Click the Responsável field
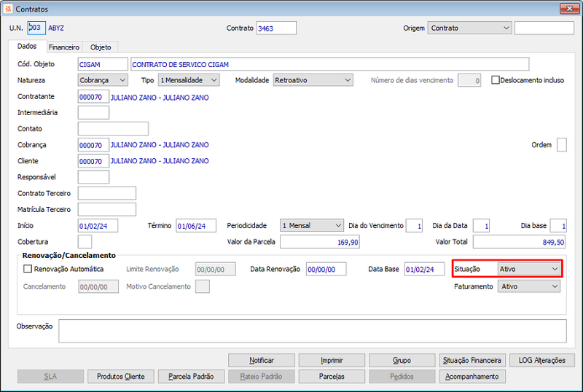The width and height of the screenshot is (583, 392). tap(93, 177)
